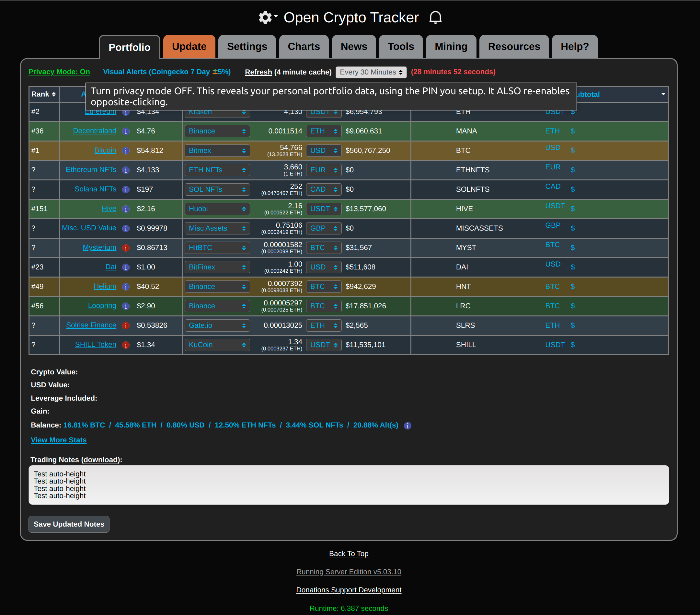700x615 pixels.
Task: Open Gate.io exchange dropdown for Solrise Finance
Action: click(217, 325)
